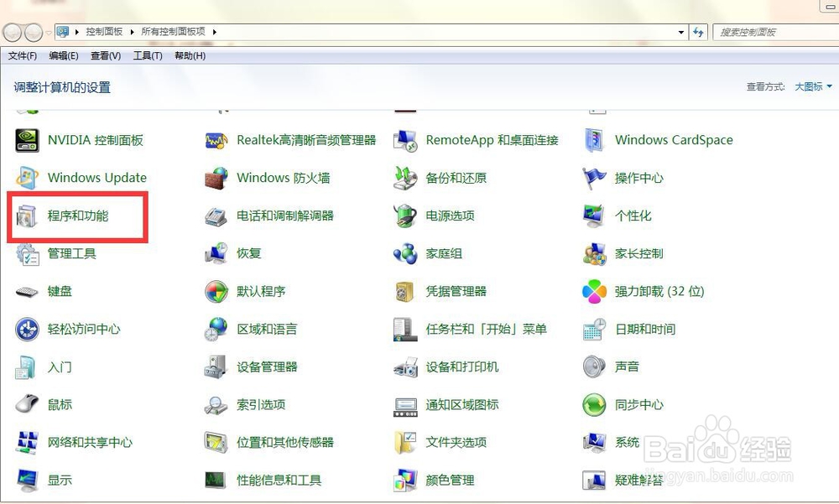The height and width of the screenshot is (504, 839).
Task: Expand the address bar history dropdown arrow
Action: click(680, 32)
